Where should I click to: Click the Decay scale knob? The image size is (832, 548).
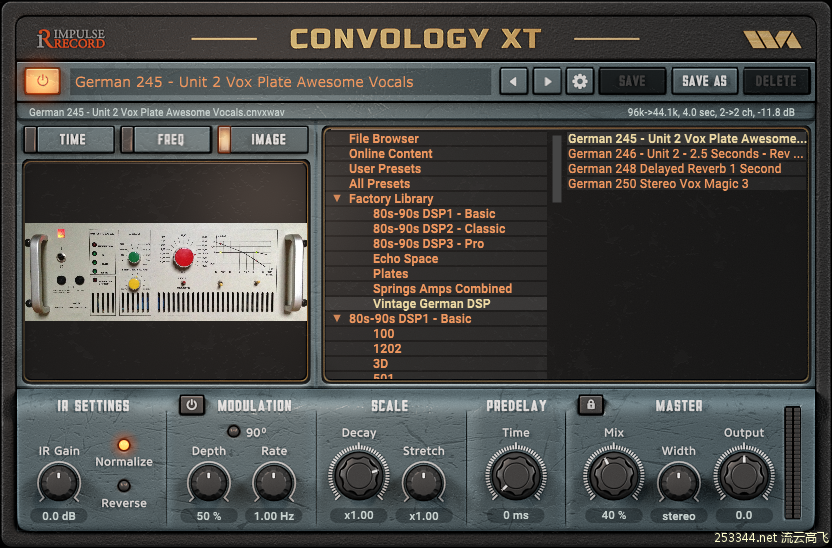(x=359, y=473)
